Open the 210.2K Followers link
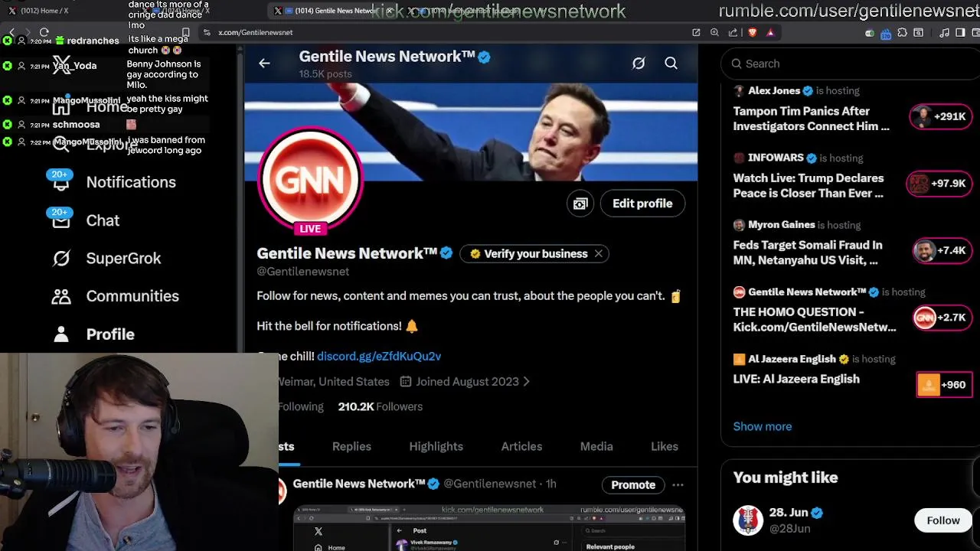Screen dimensions: 980x551 pos(380,406)
